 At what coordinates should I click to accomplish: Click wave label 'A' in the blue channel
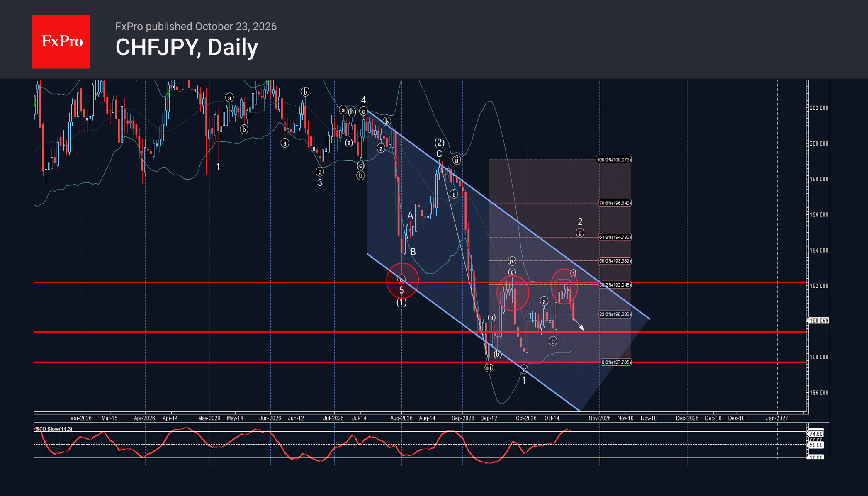pos(410,215)
